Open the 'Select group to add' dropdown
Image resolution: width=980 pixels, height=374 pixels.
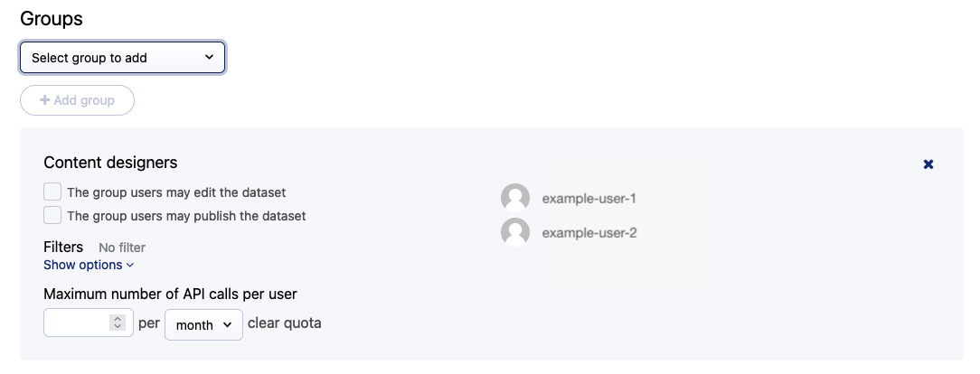(122, 58)
